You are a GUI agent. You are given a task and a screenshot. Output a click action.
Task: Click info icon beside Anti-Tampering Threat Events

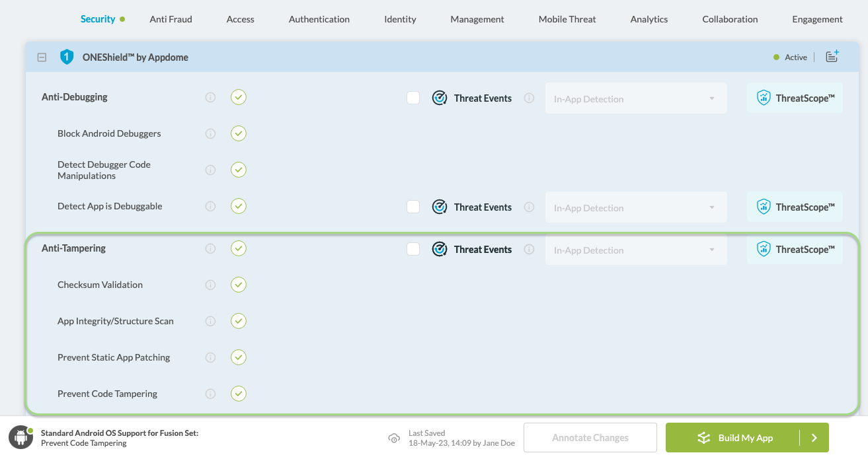529,250
